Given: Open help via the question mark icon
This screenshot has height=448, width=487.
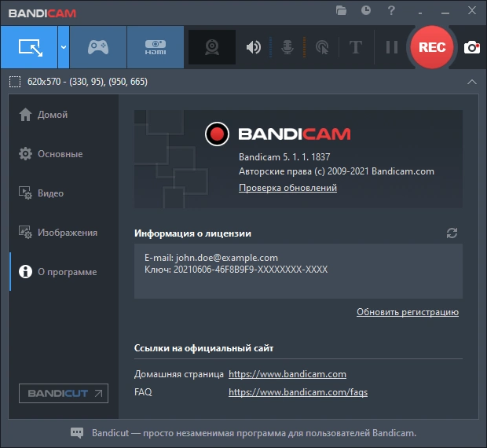Looking at the screenshot, I should pyautogui.click(x=391, y=10).
